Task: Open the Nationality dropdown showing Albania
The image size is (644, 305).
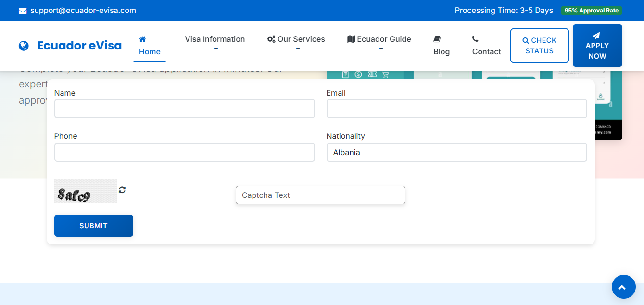Action: [456, 152]
